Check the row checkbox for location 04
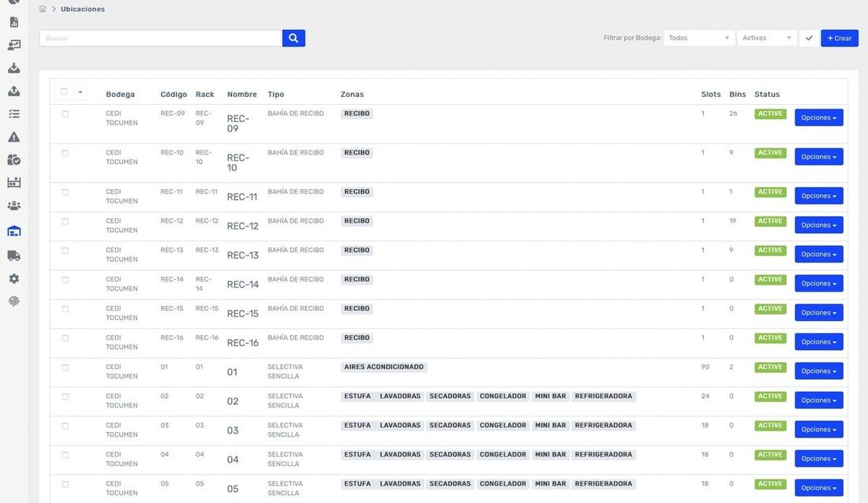The image size is (868, 503). click(65, 455)
